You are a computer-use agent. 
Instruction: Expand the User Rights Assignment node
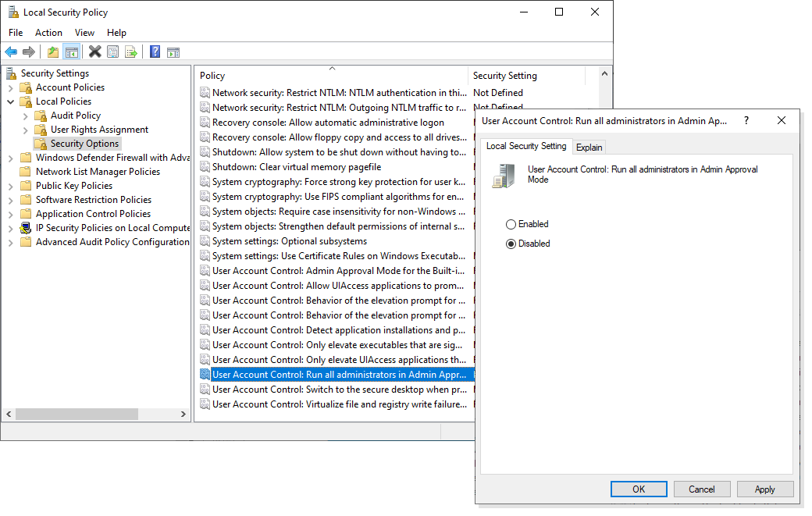[x=25, y=130]
